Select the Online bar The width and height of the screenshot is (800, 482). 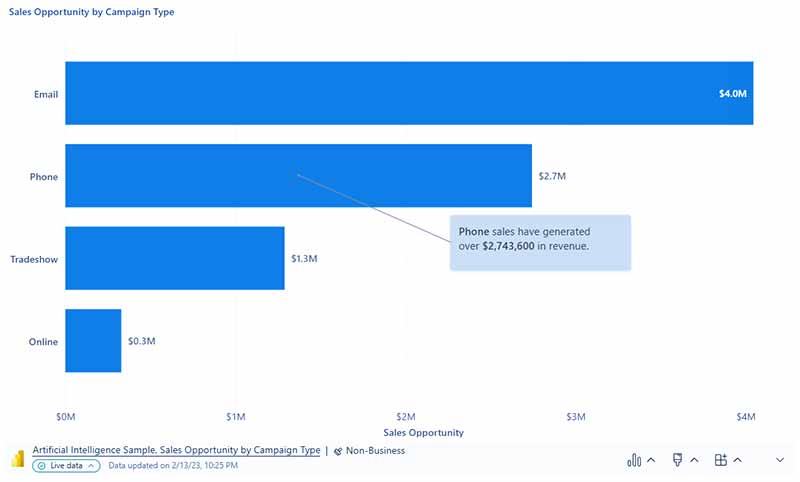pyautogui.click(x=93, y=341)
